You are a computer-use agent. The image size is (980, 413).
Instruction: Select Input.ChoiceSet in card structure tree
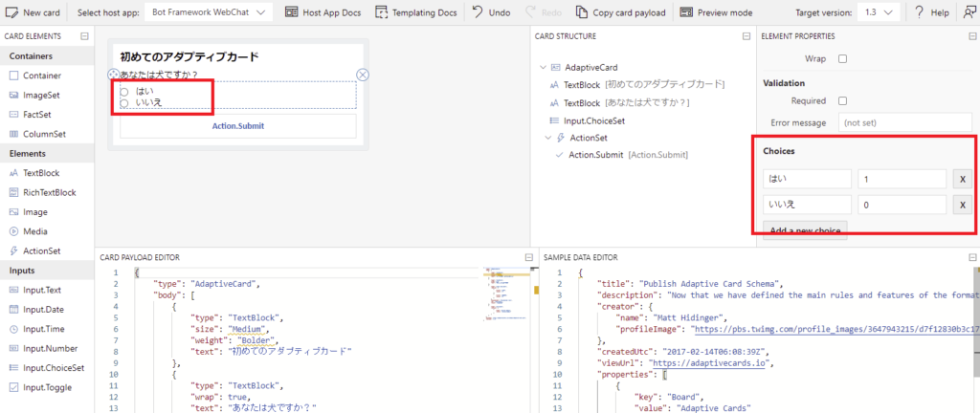[588, 120]
